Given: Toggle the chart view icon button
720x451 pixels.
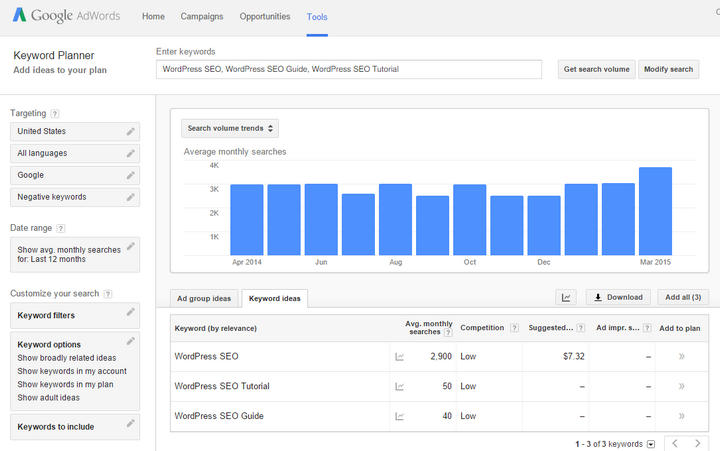Looking at the screenshot, I should click(566, 298).
